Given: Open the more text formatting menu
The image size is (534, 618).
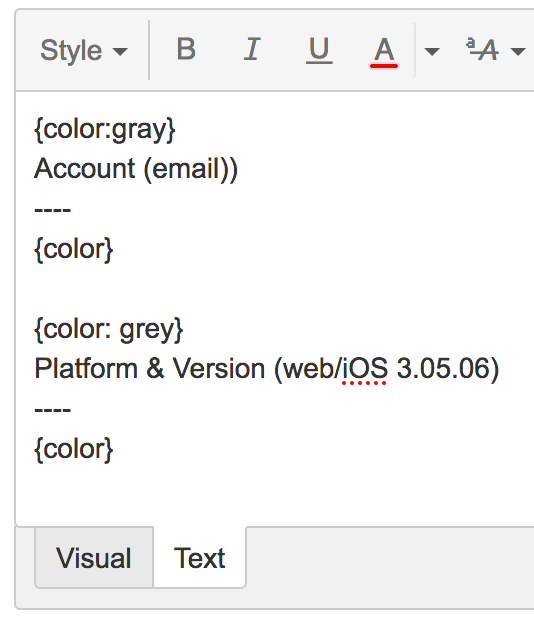Looking at the screenshot, I should tap(495, 51).
